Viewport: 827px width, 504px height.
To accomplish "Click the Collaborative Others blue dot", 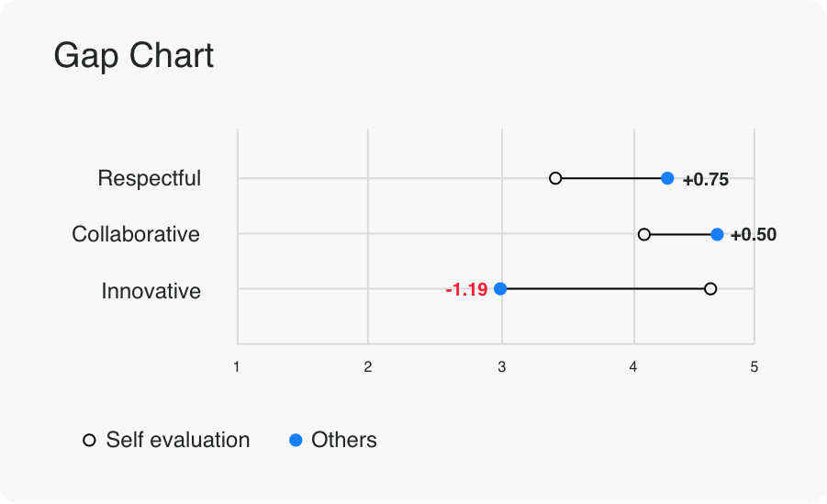I will click(x=717, y=234).
